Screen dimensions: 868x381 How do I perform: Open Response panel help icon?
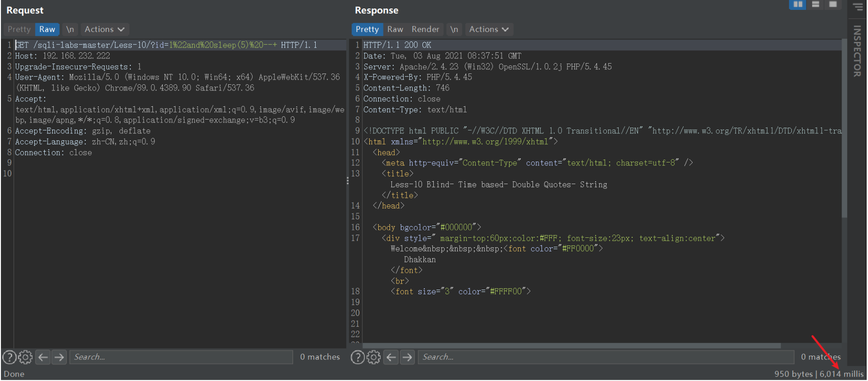coord(358,357)
